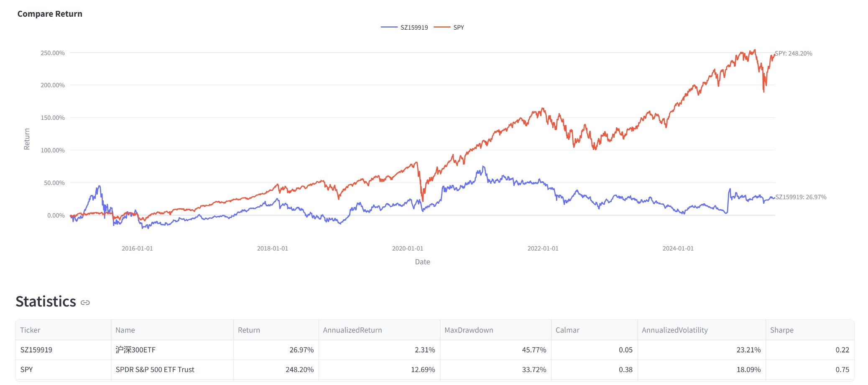
Task: Click the AnnualizedReturn column header
Action: pos(352,330)
